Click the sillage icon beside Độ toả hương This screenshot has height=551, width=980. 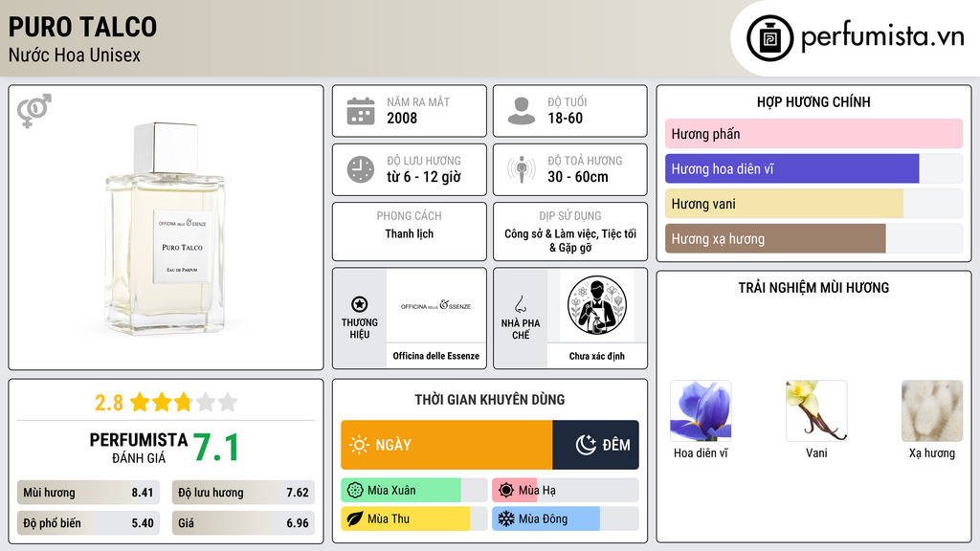pyautogui.click(x=522, y=169)
